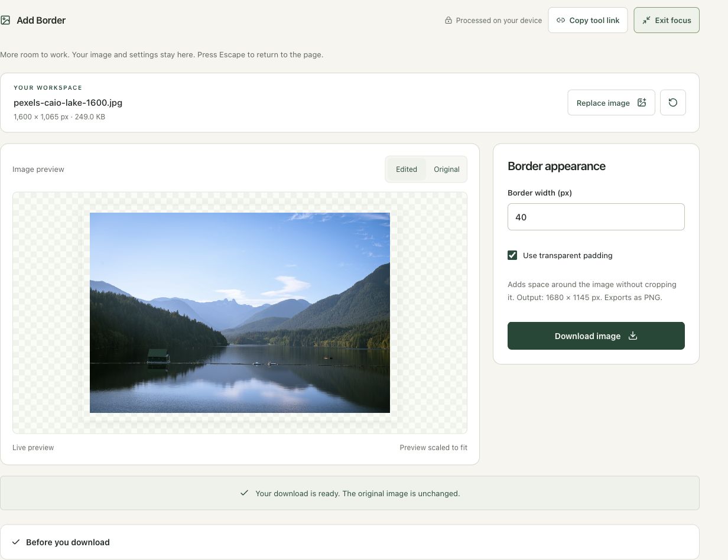Click the Use transparent padding label
This screenshot has height=560, width=728.
coord(567,256)
